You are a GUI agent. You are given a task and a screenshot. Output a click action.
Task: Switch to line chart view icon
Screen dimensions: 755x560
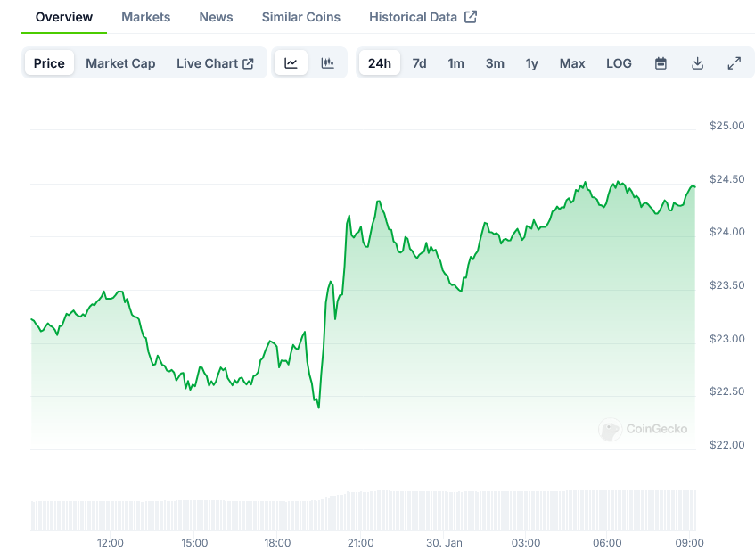point(291,63)
